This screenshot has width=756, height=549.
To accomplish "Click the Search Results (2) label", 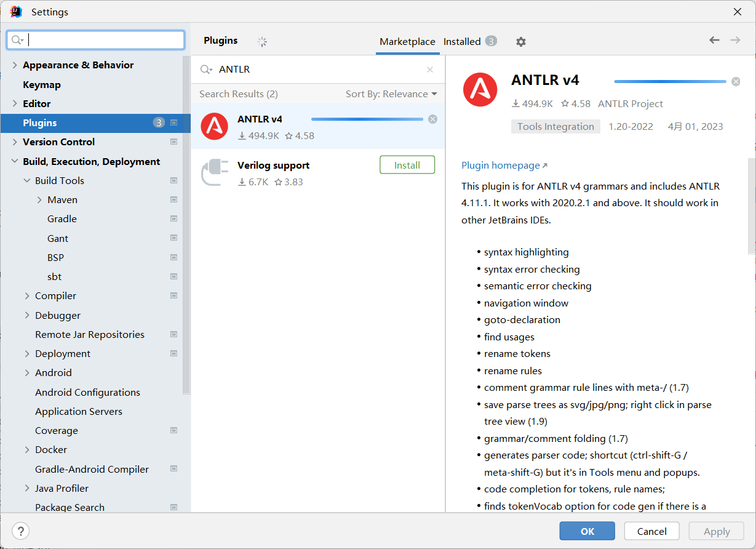I will [239, 94].
